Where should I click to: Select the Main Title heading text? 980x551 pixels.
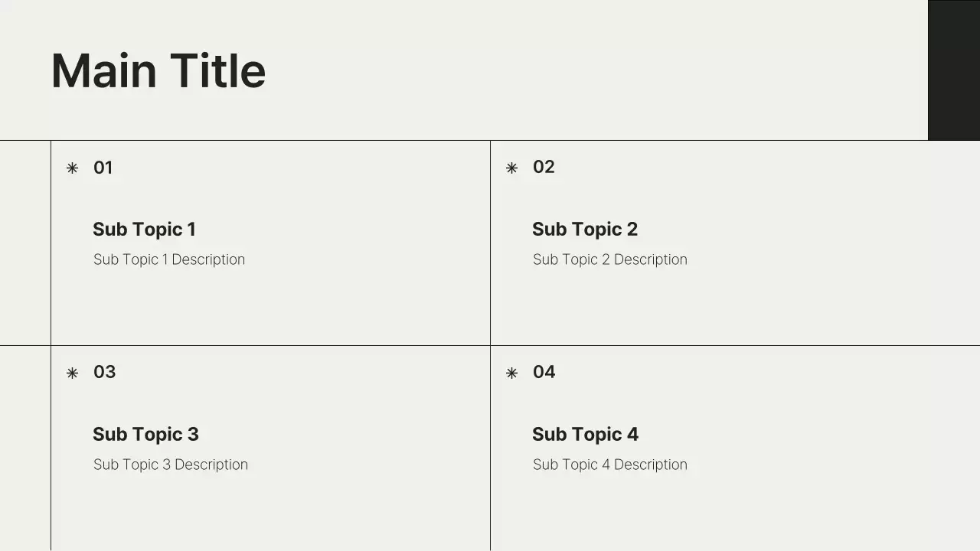point(158,71)
